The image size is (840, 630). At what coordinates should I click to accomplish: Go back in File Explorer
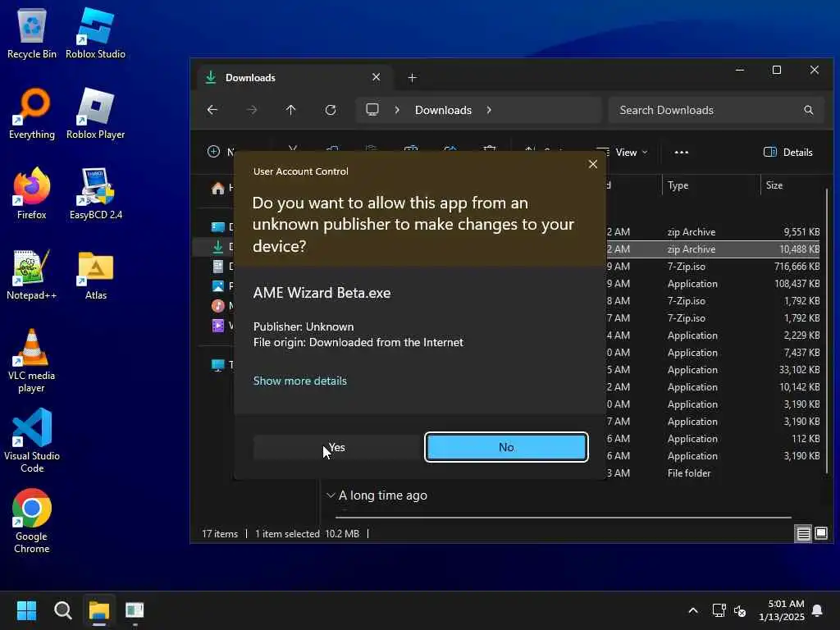coord(212,110)
